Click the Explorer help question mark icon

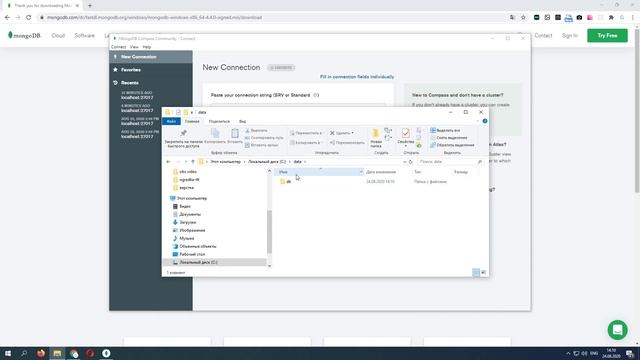tap(485, 121)
